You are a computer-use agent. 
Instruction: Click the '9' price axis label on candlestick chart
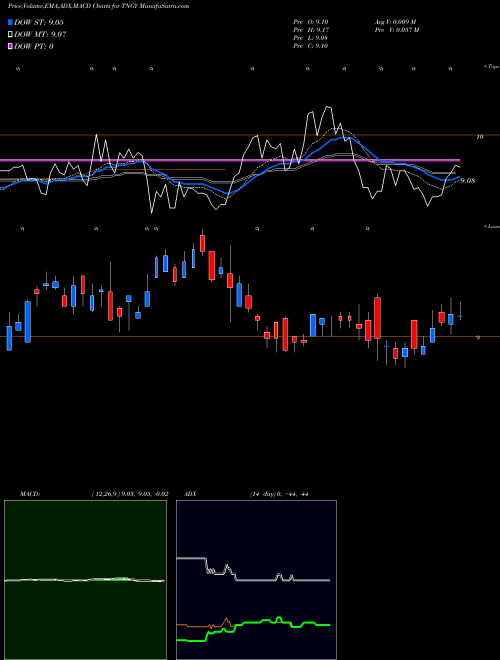pyautogui.click(x=478, y=337)
